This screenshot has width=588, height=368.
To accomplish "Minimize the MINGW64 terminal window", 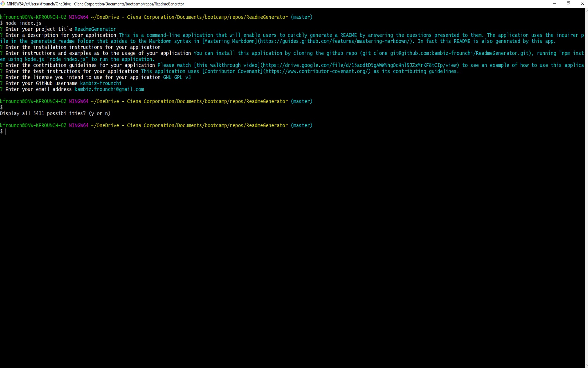I will click(x=554, y=4).
